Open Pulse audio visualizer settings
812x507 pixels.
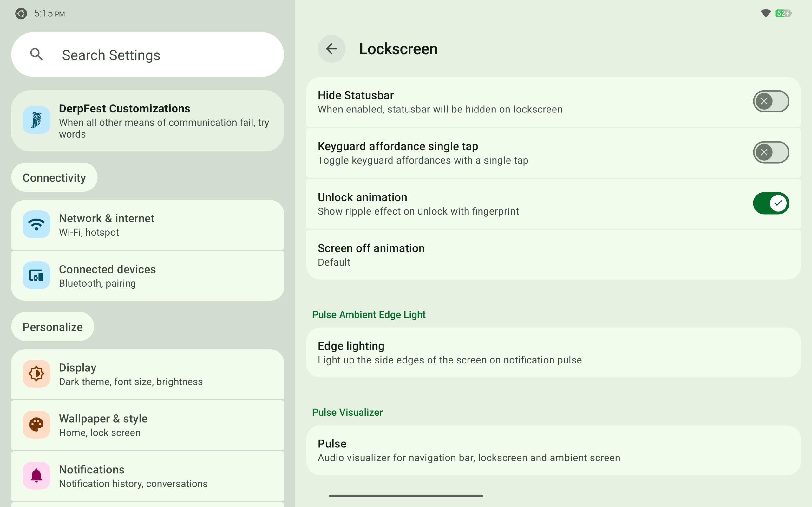[553, 450]
